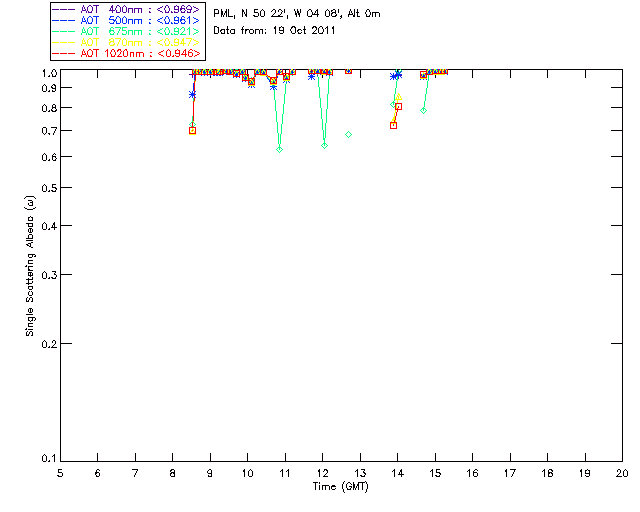Click the x-axis tick label 12
The width and height of the screenshot is (640, 512).
(x=322, y=473)
